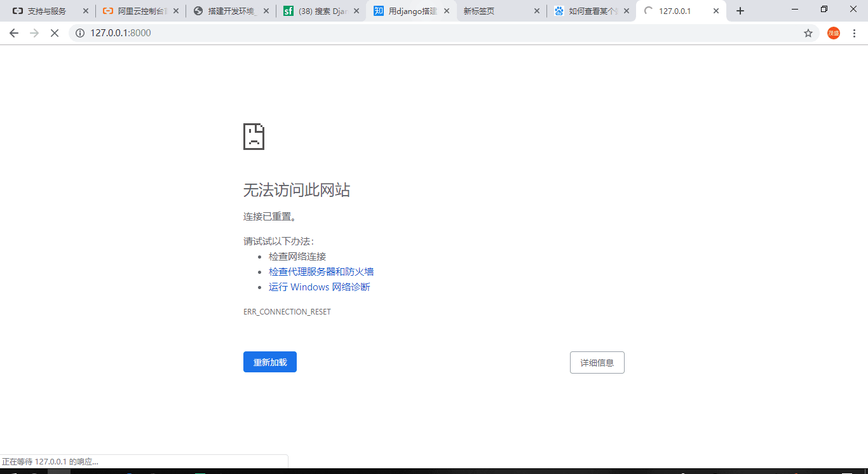Follow the 检查网络连接 link
The image size is (868, 474).
297,256
